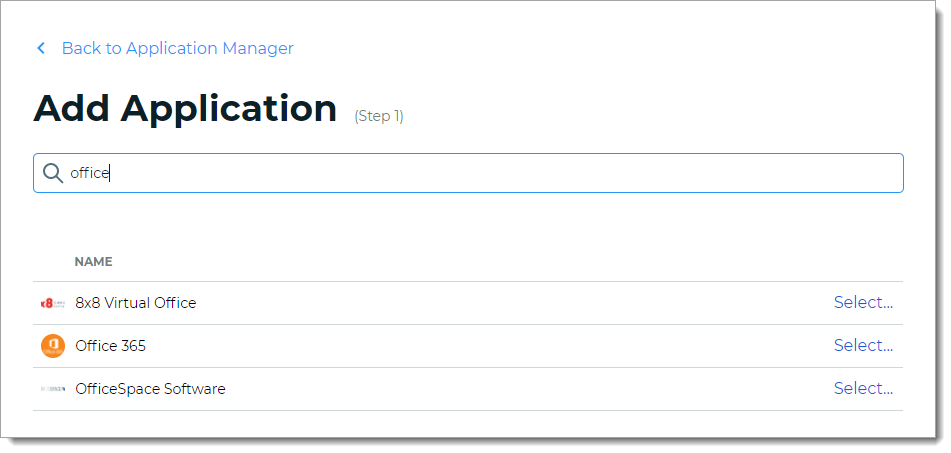Click empty middle of 8x8 Virtual Office row
951x453 pixels.
(500, 303)
